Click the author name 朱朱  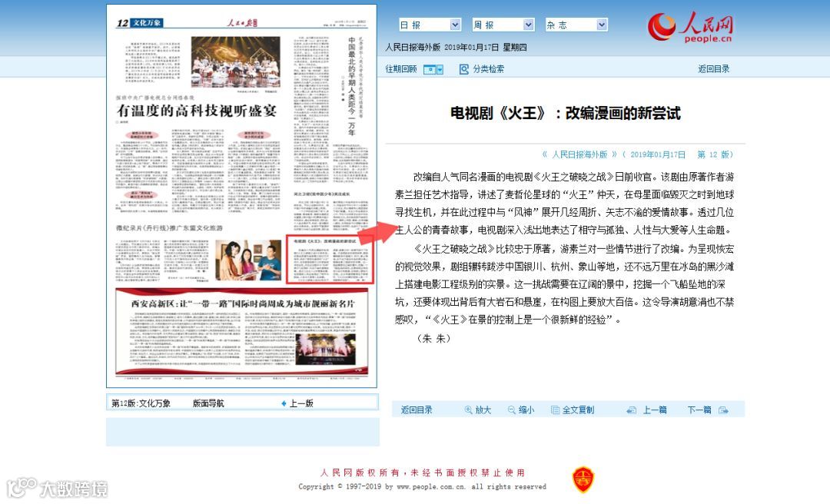[x=434, y=338]
